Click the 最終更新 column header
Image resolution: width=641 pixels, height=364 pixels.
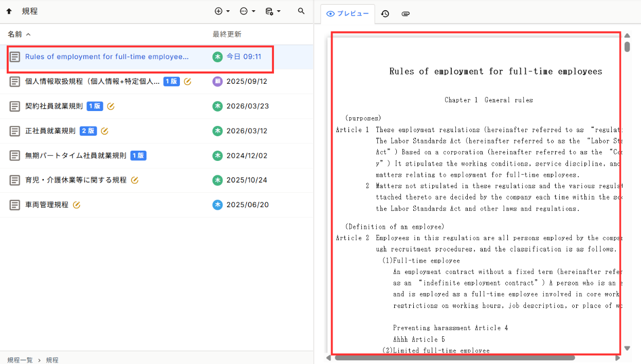[x=227, y=34]
